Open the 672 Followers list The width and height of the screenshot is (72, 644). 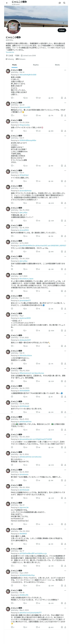(20, 59)
